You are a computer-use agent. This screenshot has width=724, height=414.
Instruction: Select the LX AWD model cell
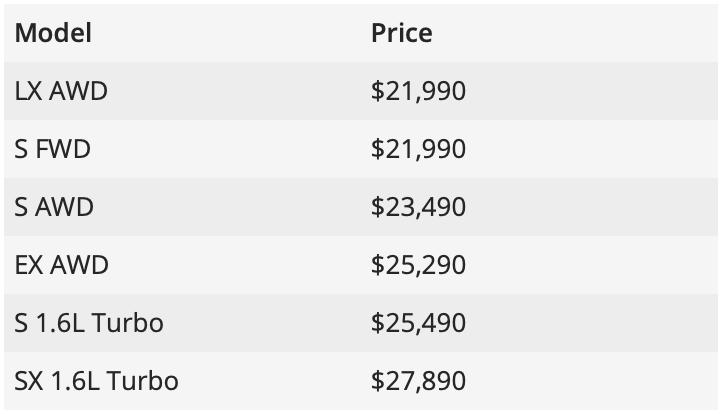[61, 92]
